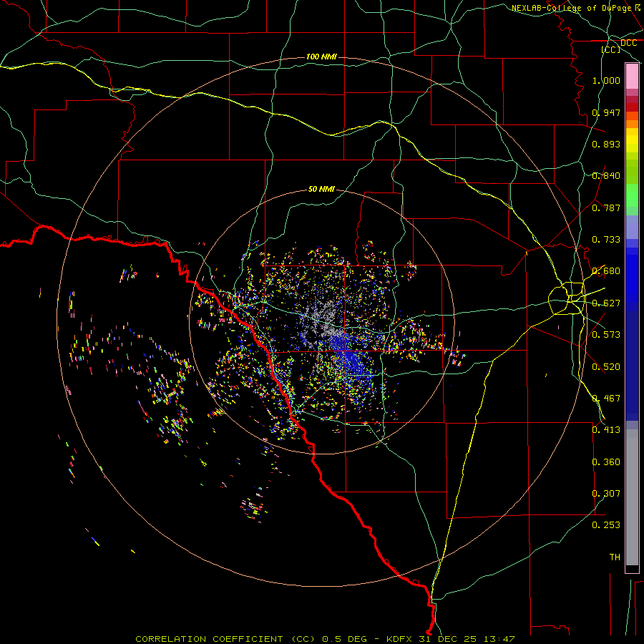The width and height of the screenshot is (644, 644).
Task: Click the 0.787 color scale label
Action: click(606, 208)
